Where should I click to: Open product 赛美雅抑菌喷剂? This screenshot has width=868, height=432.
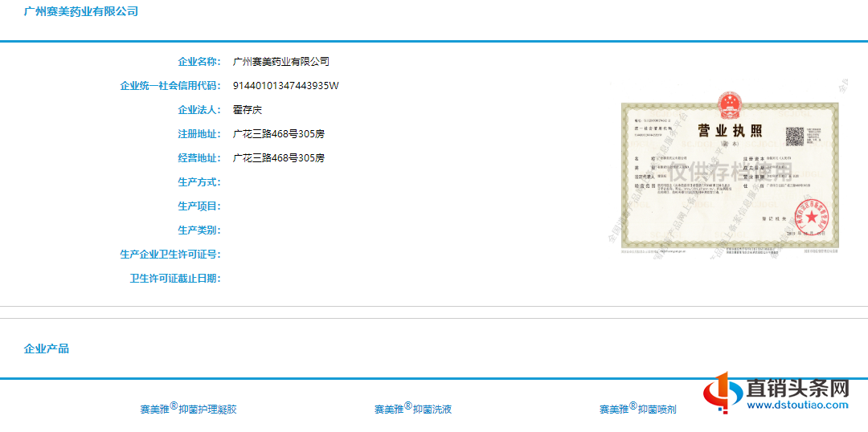[x=637, y=408]
